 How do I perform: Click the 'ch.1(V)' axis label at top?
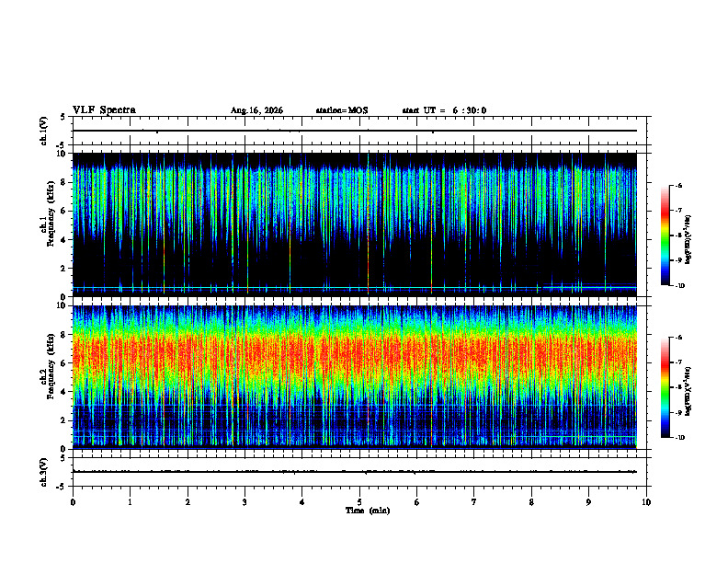click(x=43, y=131)
